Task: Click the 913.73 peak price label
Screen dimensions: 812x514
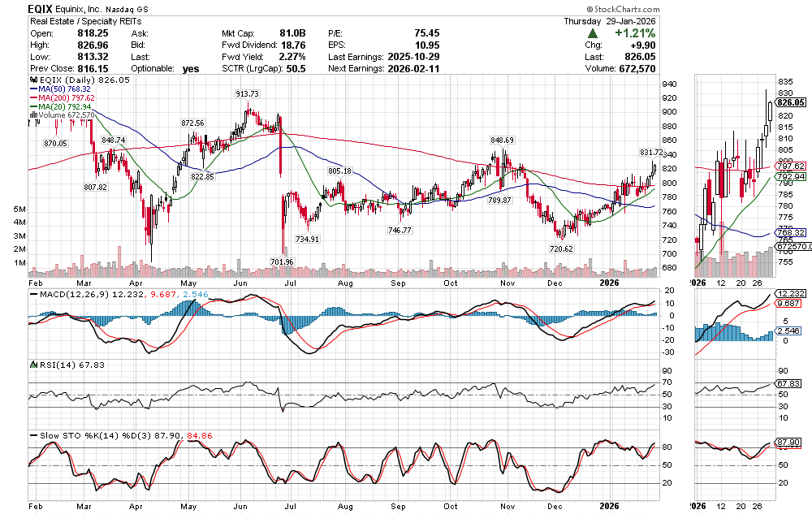Action: 247,94
